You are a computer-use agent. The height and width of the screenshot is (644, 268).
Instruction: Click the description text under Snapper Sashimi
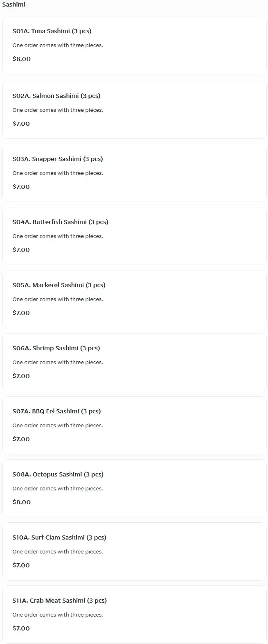point(58,173)
